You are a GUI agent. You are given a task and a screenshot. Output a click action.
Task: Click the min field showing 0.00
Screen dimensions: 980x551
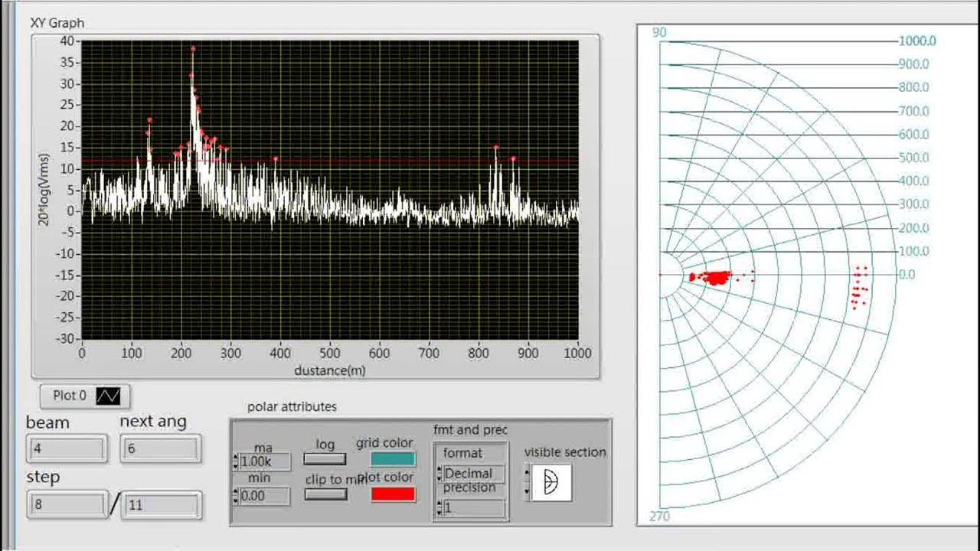pyautogui.click(x=265, y=496)
